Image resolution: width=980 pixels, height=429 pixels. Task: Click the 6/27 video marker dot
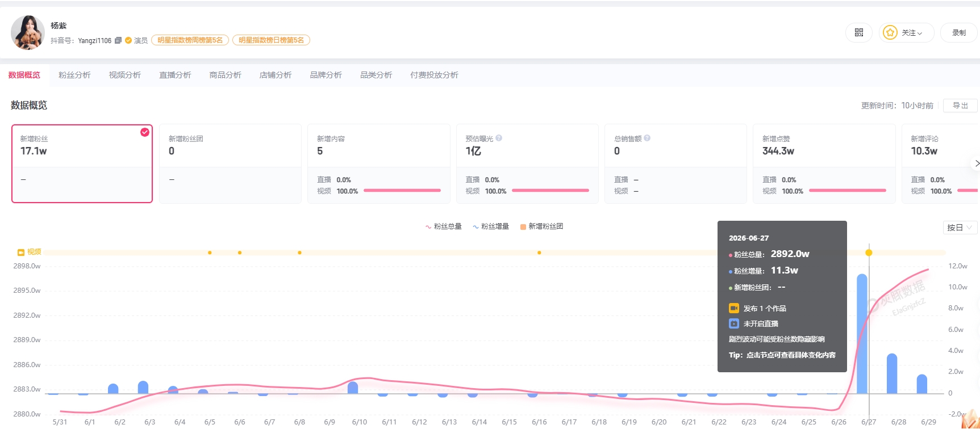click(x=869, y=253)
